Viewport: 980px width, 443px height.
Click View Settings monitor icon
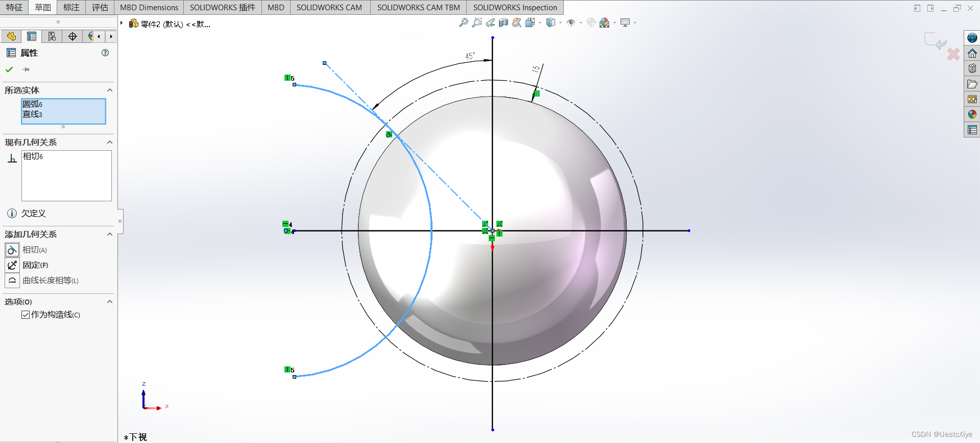625,22
